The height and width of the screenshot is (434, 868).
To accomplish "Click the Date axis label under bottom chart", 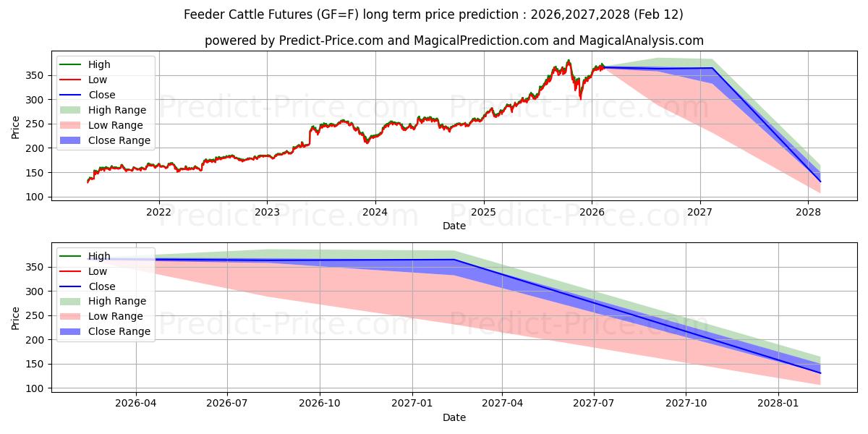I will 454,417.
